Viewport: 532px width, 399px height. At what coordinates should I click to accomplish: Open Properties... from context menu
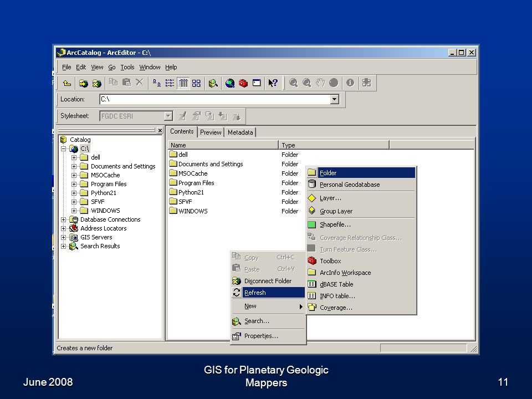point(268,336)
